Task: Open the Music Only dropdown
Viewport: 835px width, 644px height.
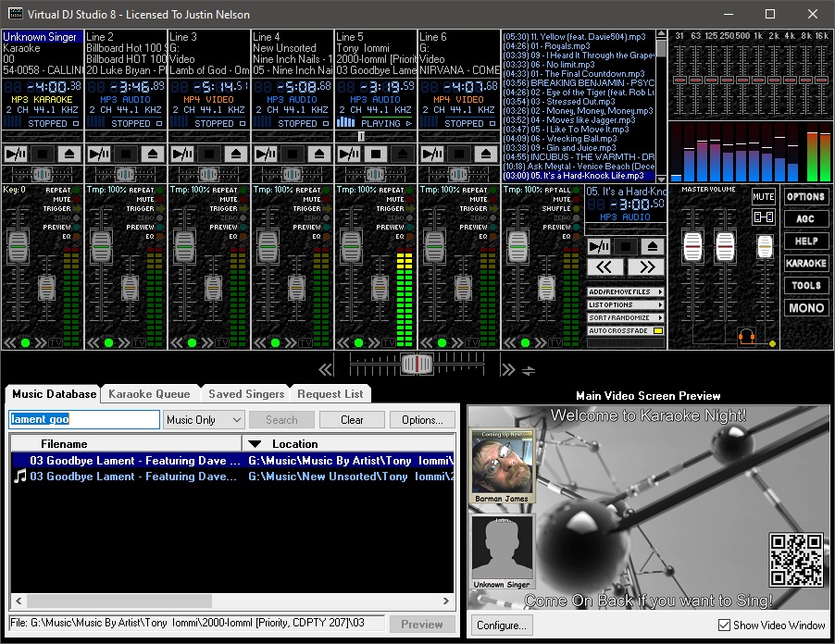Action: [204, 420]
